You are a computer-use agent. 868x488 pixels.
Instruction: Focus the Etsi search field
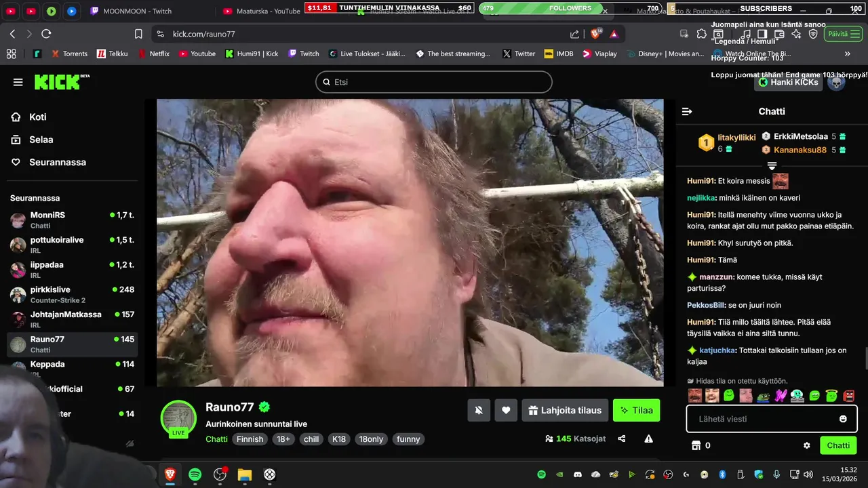pos(434,82)
